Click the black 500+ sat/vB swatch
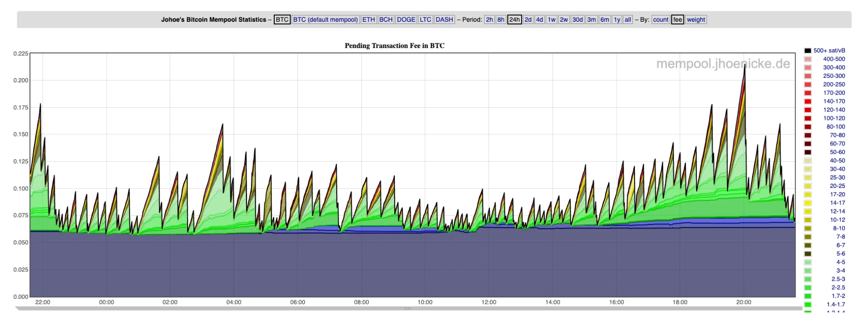The image size is (868, 321). (x=808, y=51)
